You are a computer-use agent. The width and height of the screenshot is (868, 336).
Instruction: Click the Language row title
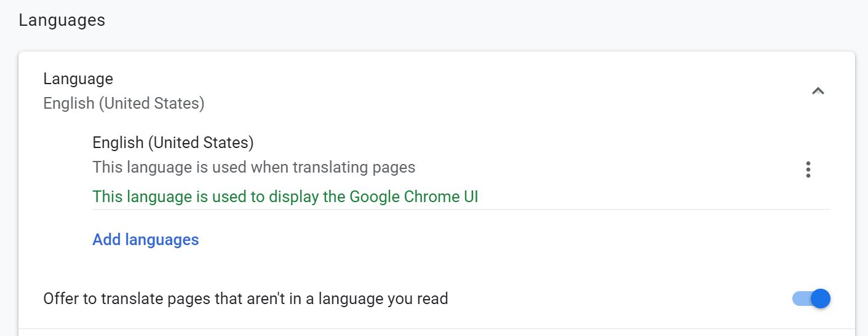click(78, 79)
